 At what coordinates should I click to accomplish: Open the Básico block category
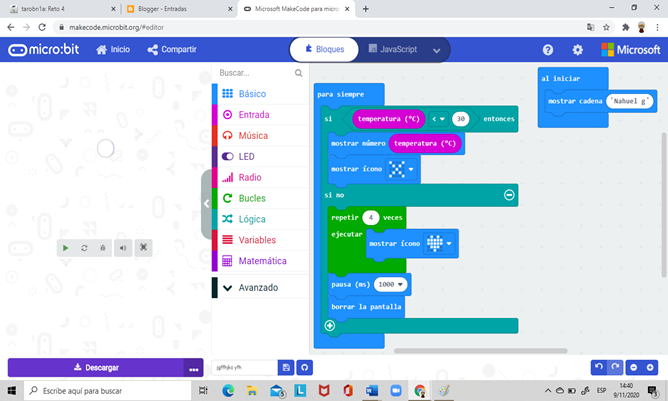pos(260,94)
